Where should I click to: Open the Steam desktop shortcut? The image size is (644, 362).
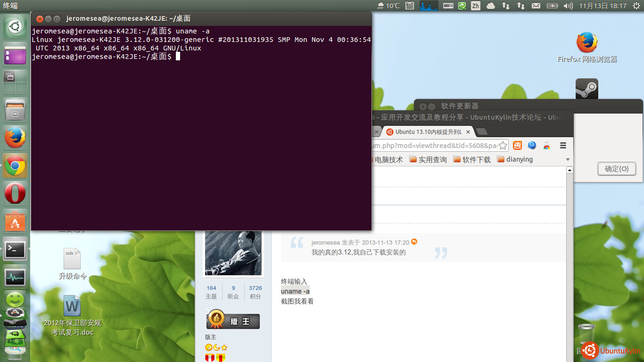coord(586,89)
